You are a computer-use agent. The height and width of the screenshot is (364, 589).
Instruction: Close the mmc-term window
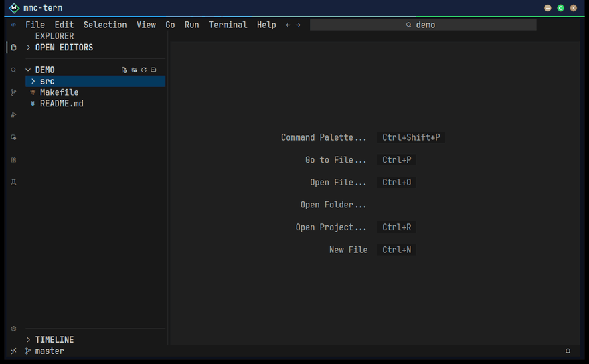click(x=573, y=8)
